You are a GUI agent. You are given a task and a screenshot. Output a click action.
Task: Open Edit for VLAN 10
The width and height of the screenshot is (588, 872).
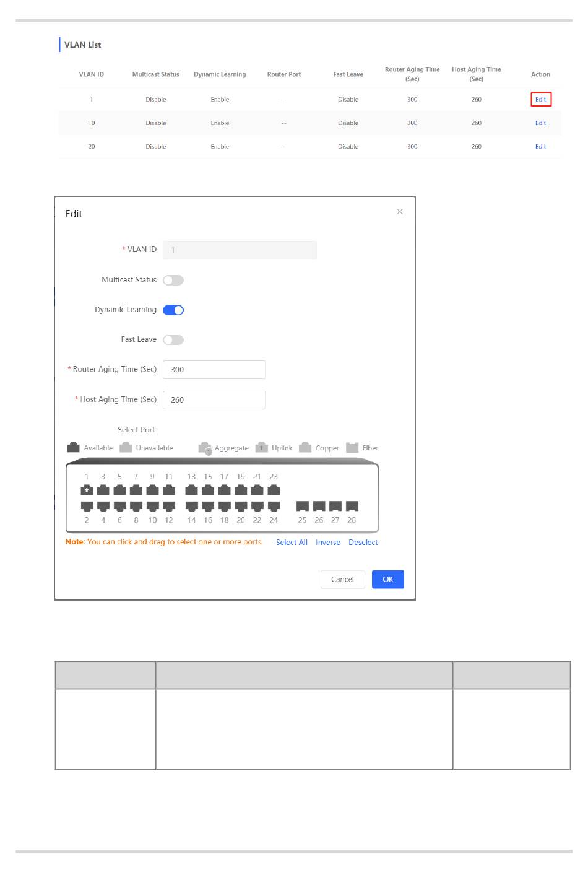(x=540, y=123)
